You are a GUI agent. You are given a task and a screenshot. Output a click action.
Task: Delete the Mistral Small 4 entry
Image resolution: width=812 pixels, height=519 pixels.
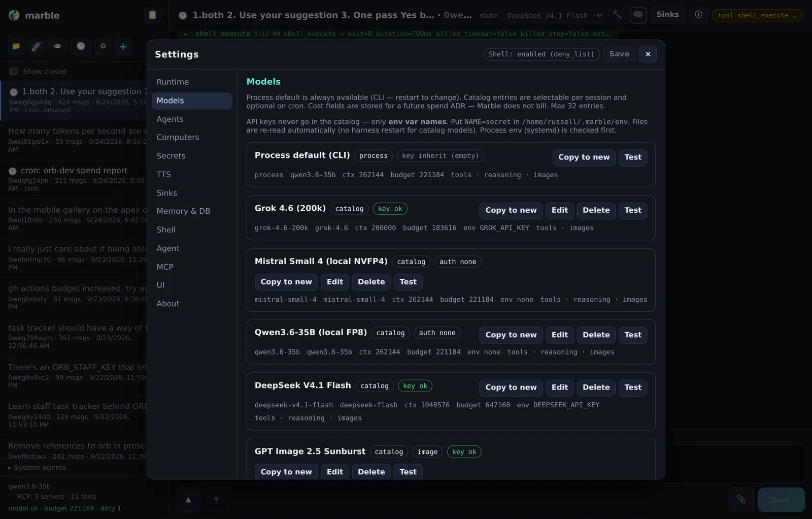(x=371, y=282)
